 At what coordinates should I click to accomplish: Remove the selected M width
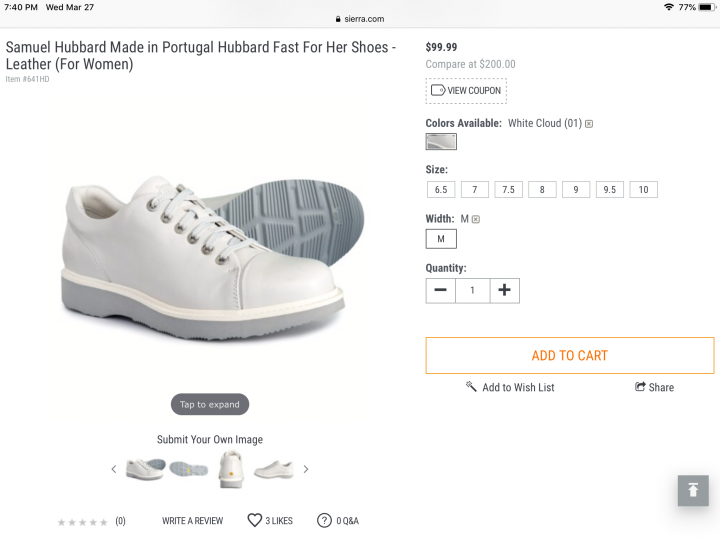[x=476, y=219]
